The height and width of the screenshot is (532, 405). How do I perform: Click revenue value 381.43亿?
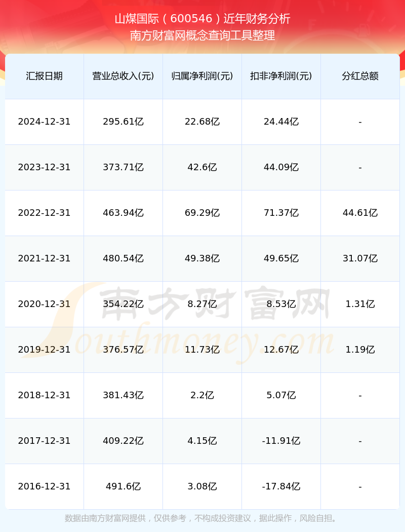(124, 395)
